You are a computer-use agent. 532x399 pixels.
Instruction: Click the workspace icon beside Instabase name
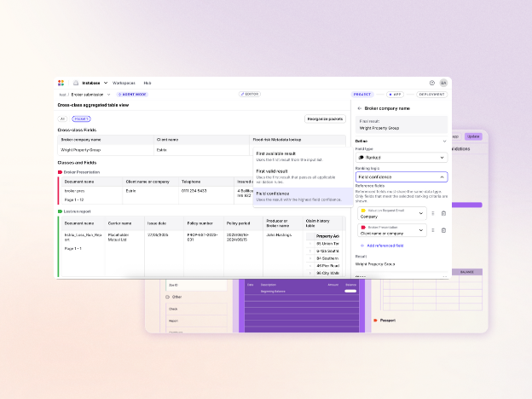coord(76,83)
